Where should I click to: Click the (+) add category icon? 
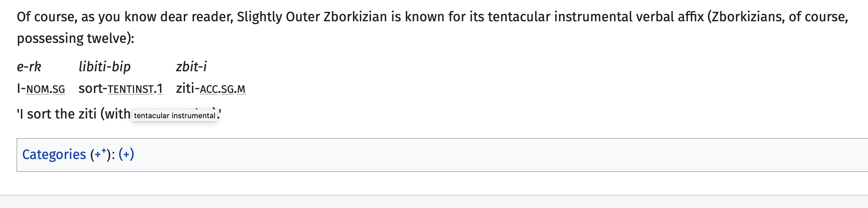pos(126,154)
